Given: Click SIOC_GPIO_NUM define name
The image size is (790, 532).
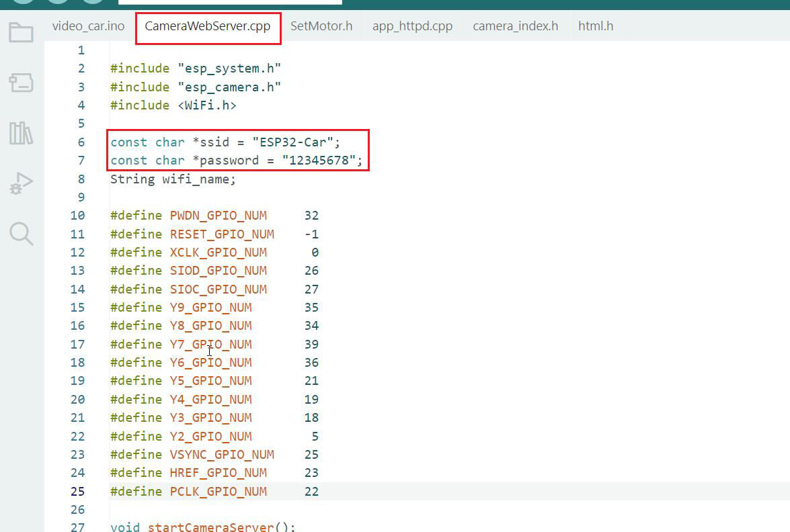Looking at the screenshot, I should [218, 290].
